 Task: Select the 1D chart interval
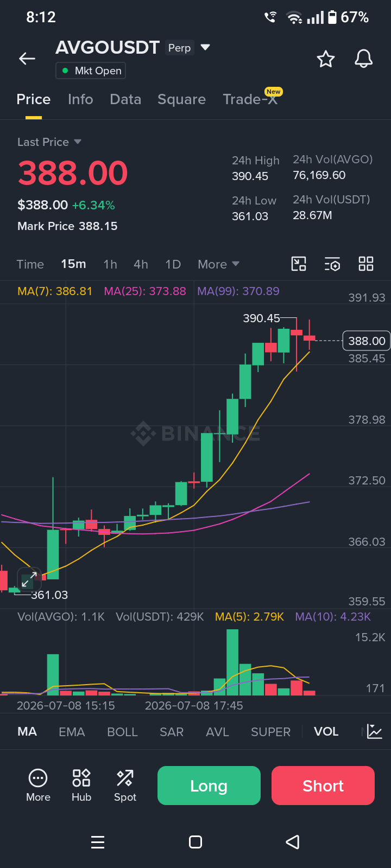[x=173, y=264]
